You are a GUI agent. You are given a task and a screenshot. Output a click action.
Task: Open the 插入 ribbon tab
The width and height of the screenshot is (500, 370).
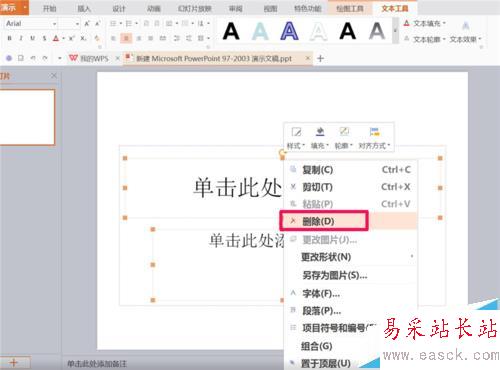click(84, 9)
